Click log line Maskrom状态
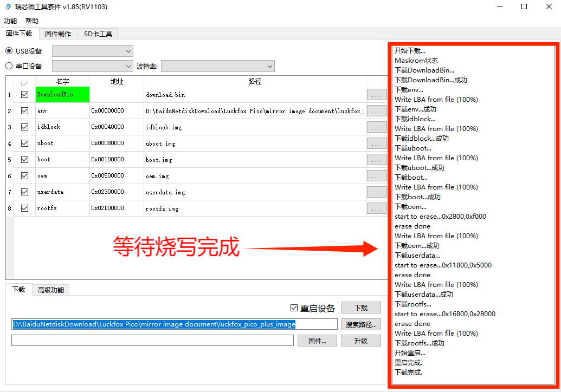 point(416,61)
